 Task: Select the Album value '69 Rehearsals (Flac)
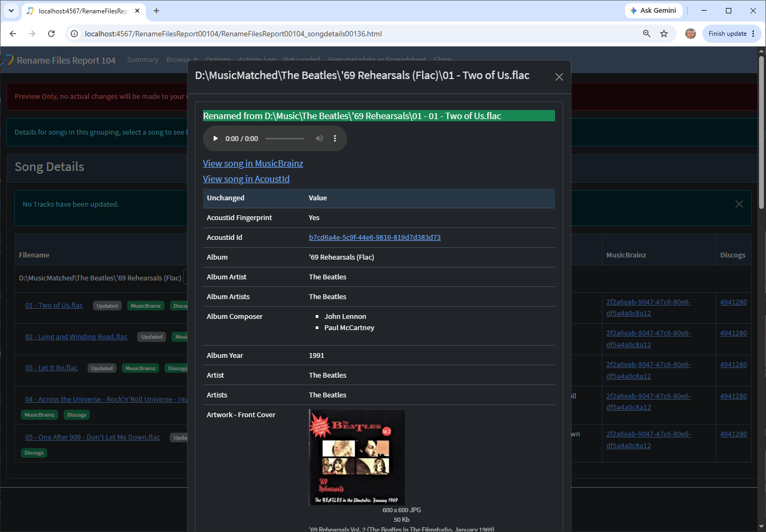click(341, 257)
